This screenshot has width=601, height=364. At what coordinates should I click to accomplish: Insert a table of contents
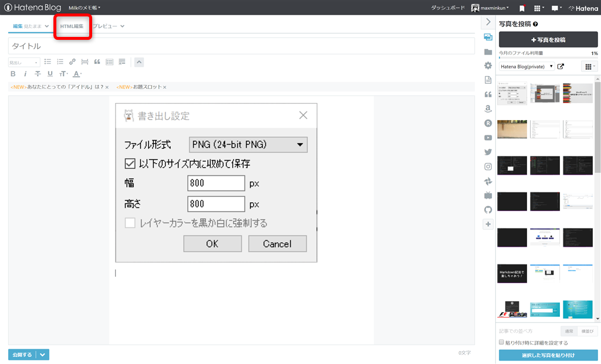click(110, 62)
